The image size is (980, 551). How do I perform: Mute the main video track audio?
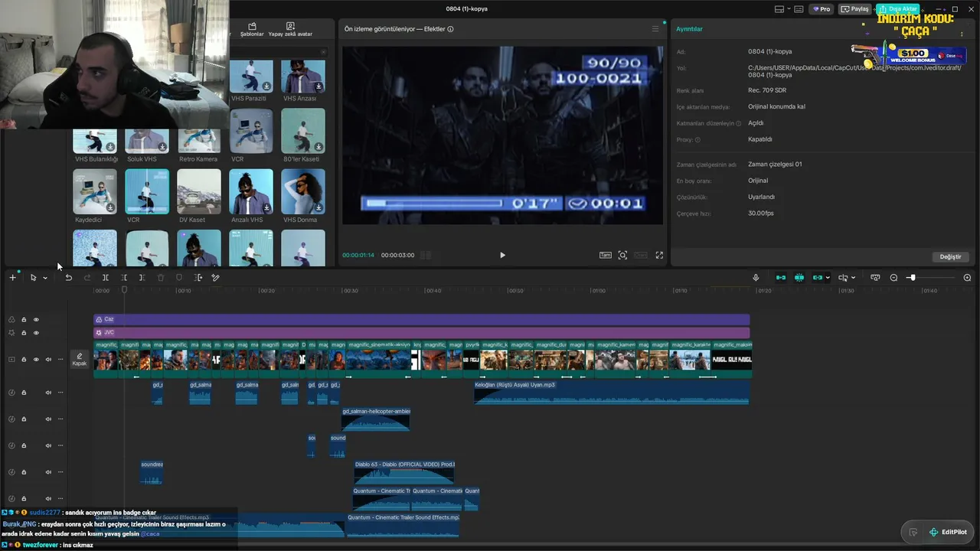[48, 360]
